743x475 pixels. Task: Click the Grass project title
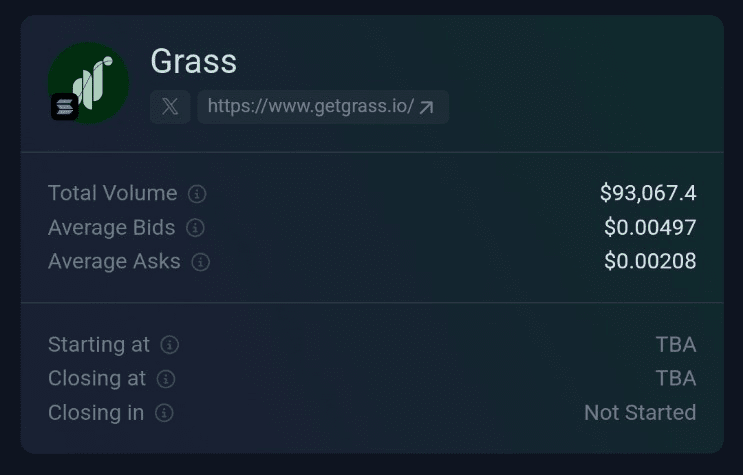tap(193, 61)
